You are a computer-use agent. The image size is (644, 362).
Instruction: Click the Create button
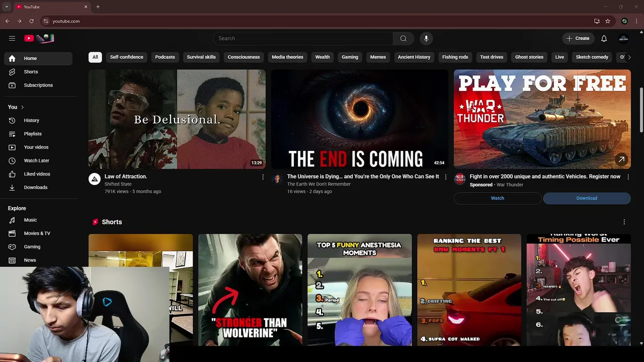click(578, 38)
